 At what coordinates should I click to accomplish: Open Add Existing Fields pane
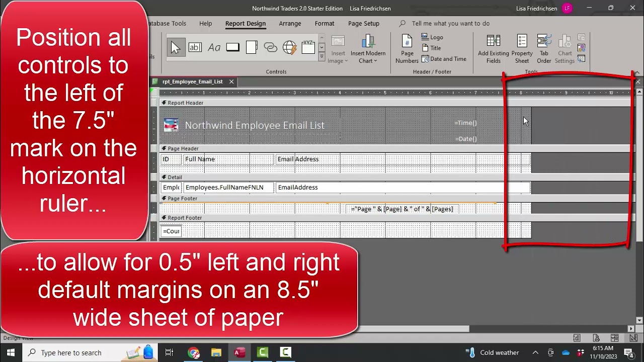[x=493, y=49]
